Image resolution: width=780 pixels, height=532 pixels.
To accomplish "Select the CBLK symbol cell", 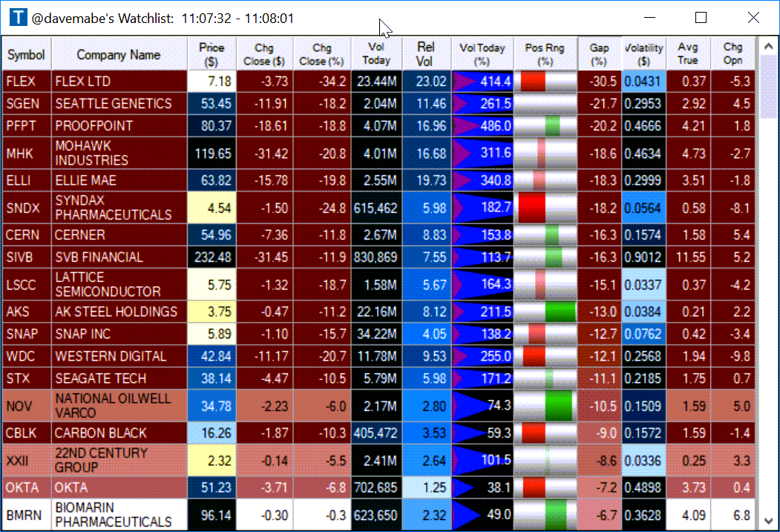I will tap(27, 433).
